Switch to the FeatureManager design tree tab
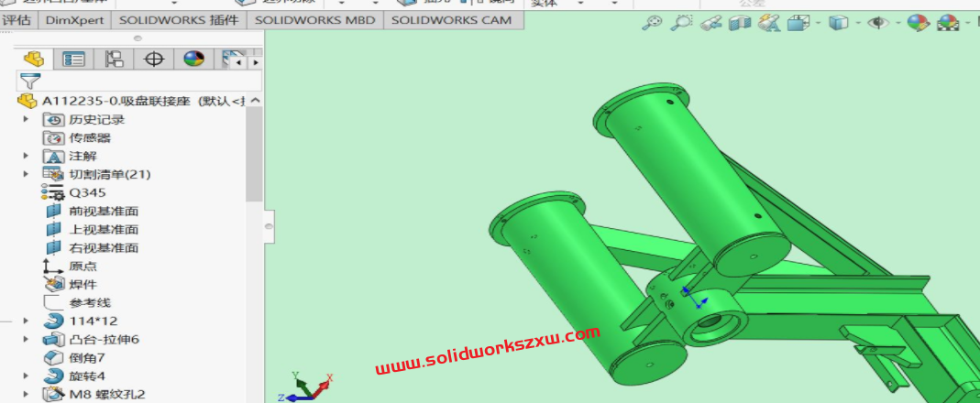This screenshot has width=980, height=403. click(x=34, y=60)
